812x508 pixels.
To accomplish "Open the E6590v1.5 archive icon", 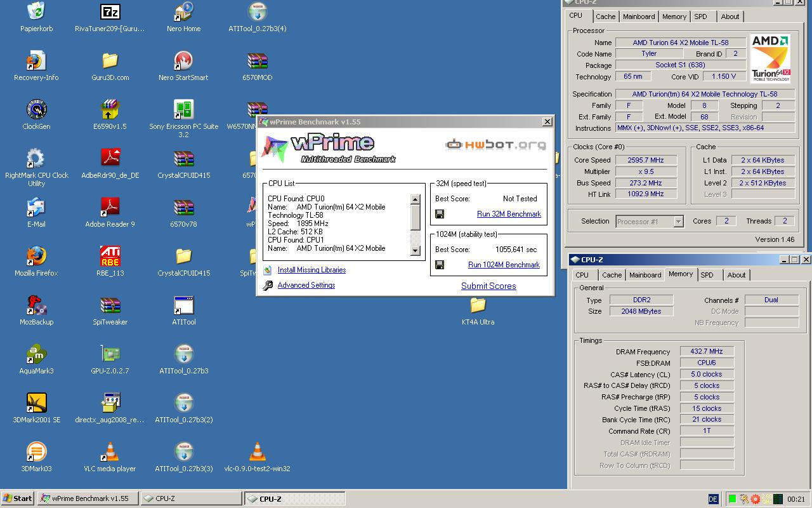I will (x=110, y=109).
